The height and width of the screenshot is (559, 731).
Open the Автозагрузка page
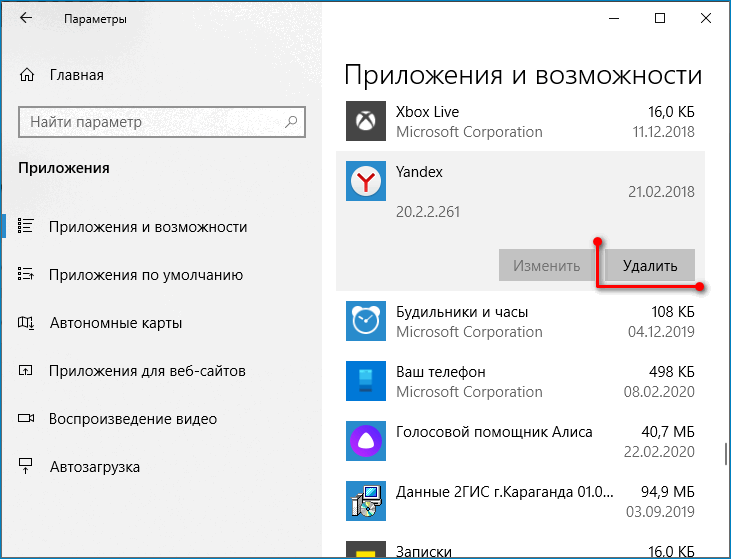94,467
